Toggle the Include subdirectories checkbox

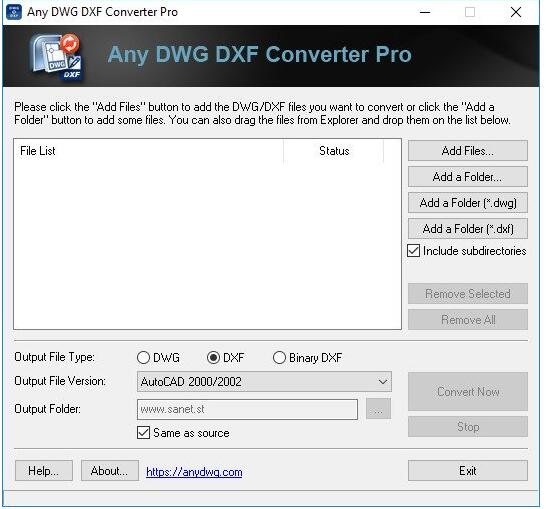point(414,251)
